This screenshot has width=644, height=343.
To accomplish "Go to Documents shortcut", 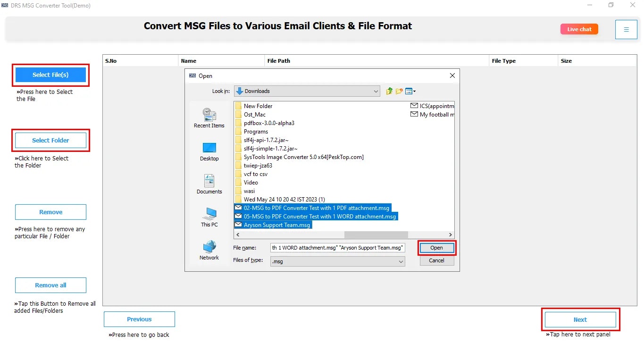I will 209,184.
